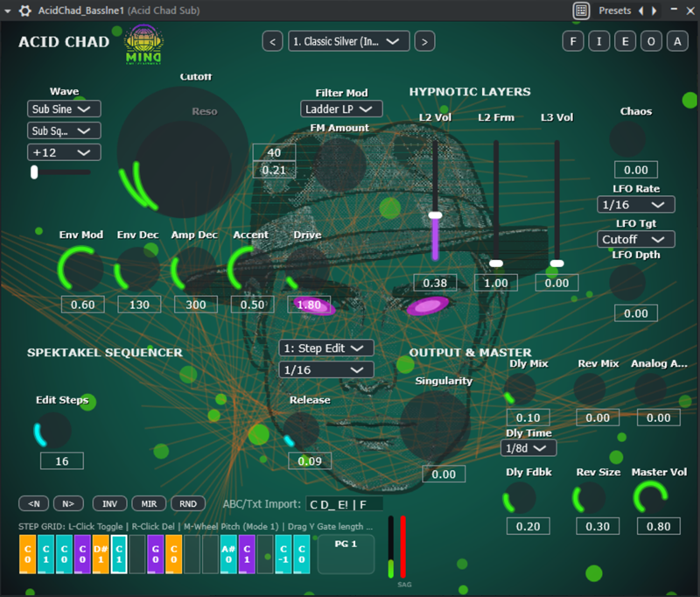
Task: Toggle the D#1 step in step grid
Action: [x=101, y=554]
